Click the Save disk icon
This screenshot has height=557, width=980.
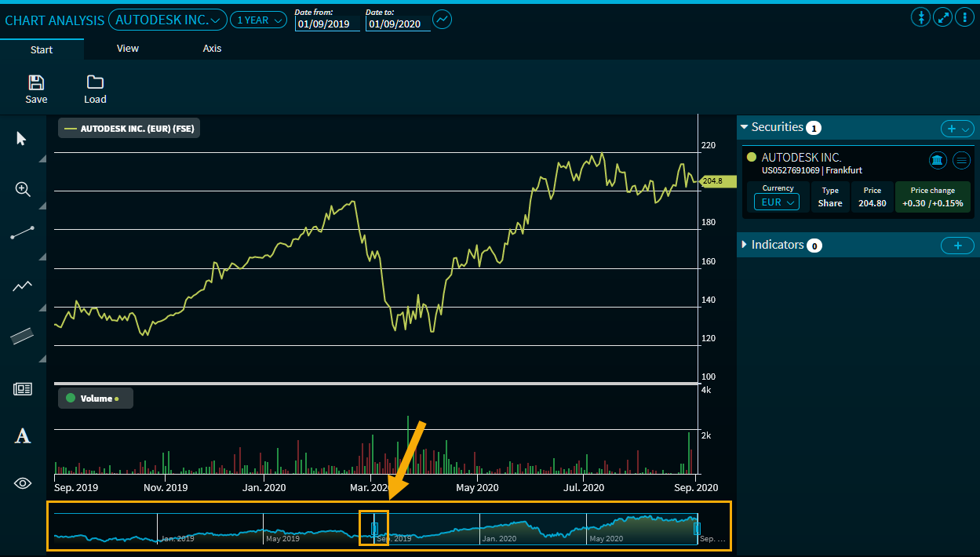pos(36,82)
